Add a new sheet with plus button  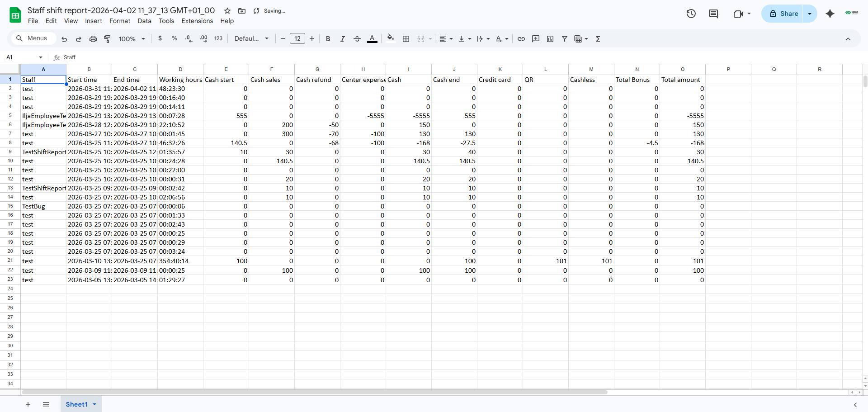(x=28, y=404)
